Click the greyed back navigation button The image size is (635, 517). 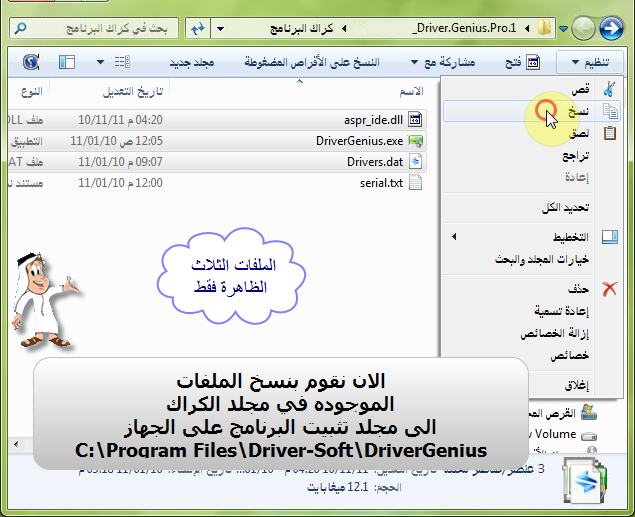[x=583, y=28]
